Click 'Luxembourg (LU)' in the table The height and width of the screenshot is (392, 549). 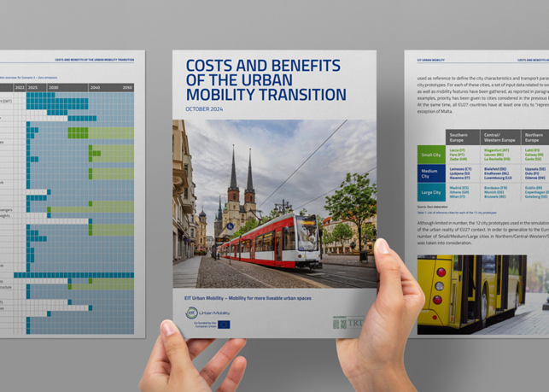coord(498,178)
